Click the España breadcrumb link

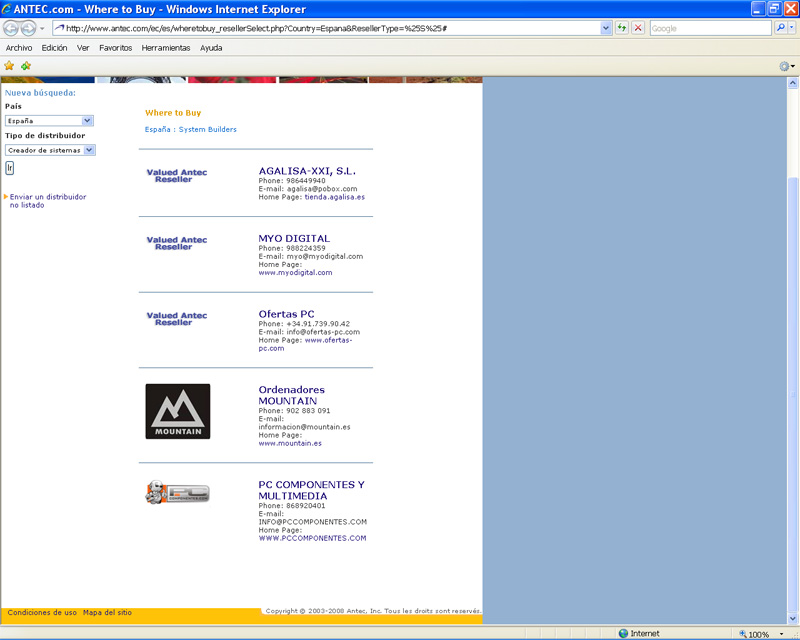point(158,130)
